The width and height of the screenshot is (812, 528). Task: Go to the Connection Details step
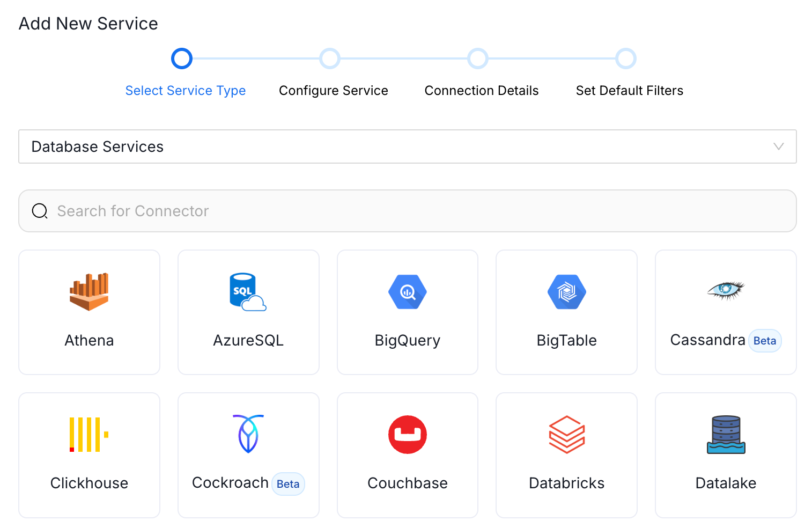click(x=482, y=91)
